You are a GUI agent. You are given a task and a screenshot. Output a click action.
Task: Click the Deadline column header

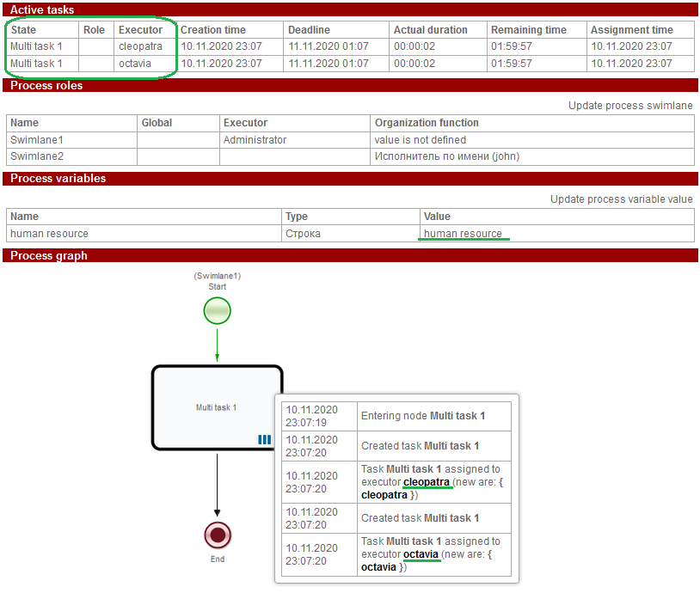(309, 30)
